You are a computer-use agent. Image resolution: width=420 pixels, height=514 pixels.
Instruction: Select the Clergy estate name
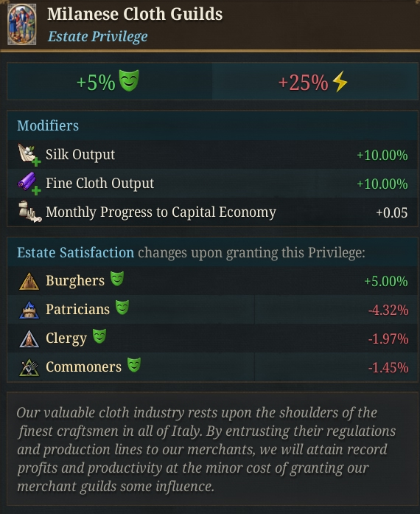(66, 338)
